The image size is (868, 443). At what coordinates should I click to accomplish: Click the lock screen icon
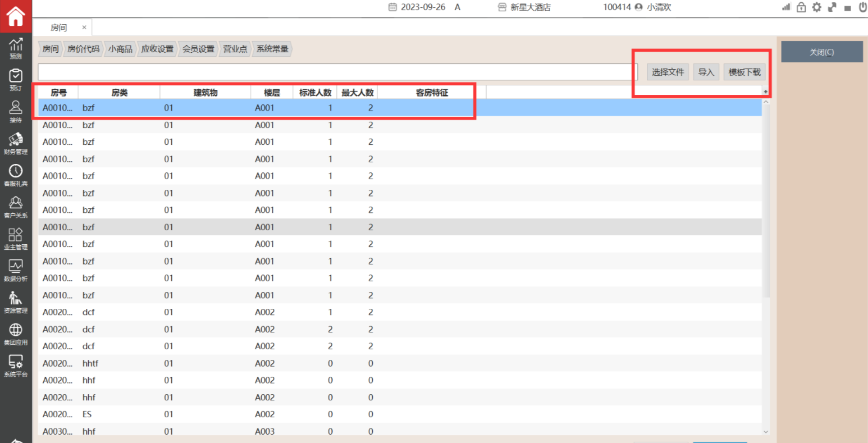coord(801,7)
